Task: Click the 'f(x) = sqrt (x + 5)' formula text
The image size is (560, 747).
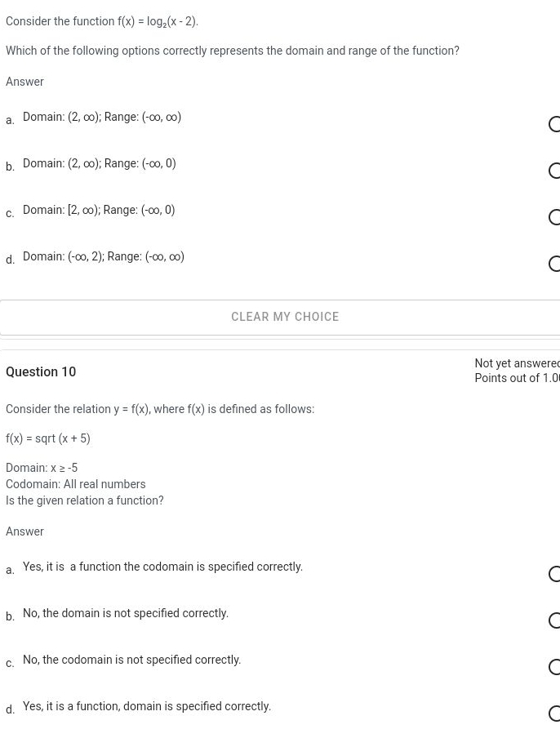Action: pyautogui.click(x=48, y=439)
